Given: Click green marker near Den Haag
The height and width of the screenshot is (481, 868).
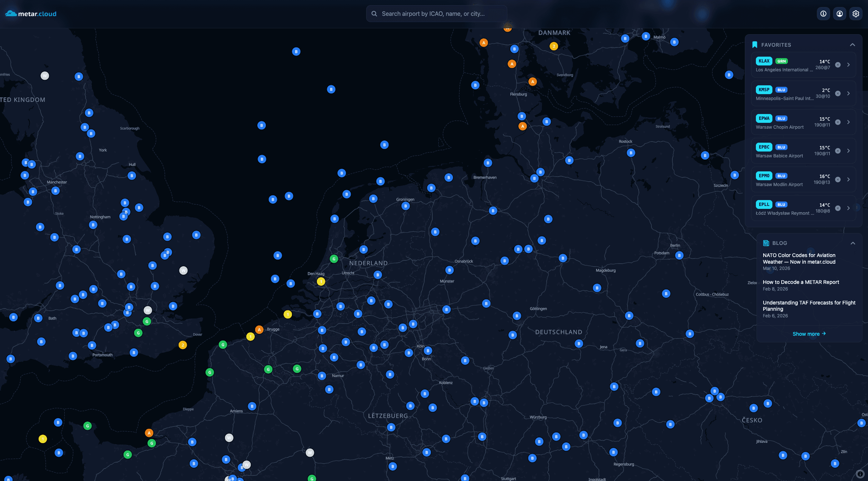Looking at the screenshot, I should tap(333, 259).
